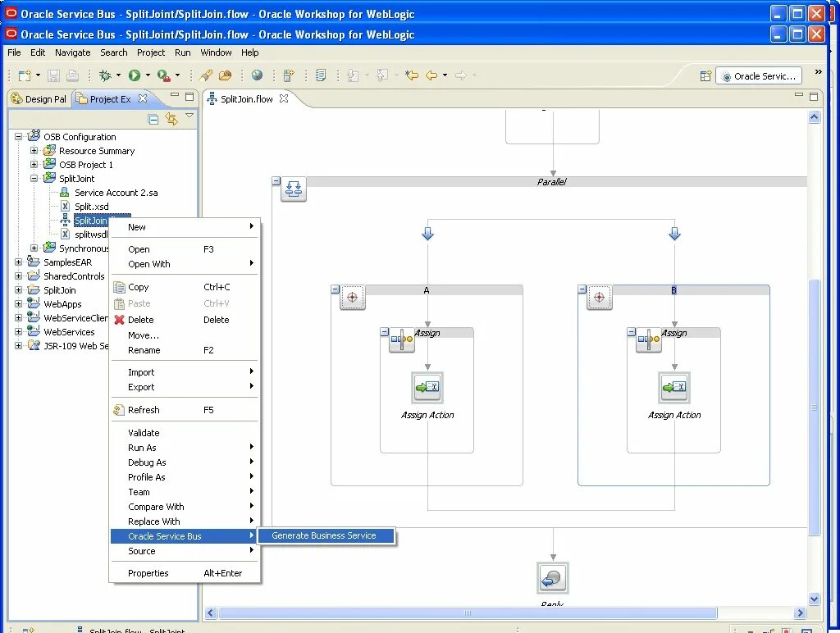Click the left blue branch arrow
The width and height of the screenshot is (840, 633).
[x=427, y=234]
